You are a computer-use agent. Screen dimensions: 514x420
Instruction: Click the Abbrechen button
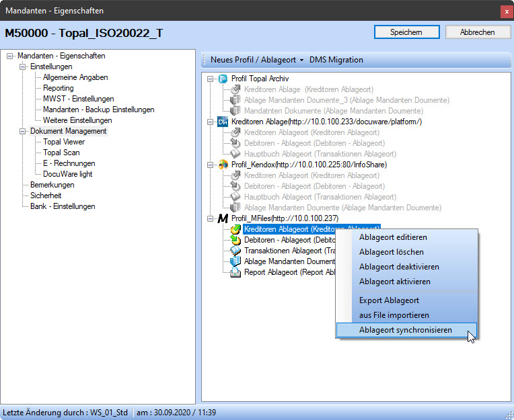477,32
